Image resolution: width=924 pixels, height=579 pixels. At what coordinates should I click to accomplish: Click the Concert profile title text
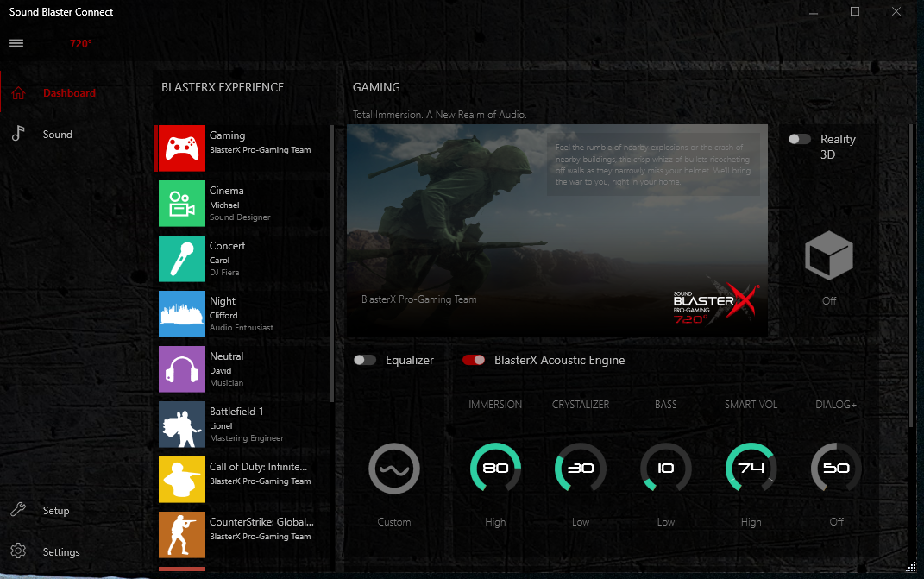point(228,246)
